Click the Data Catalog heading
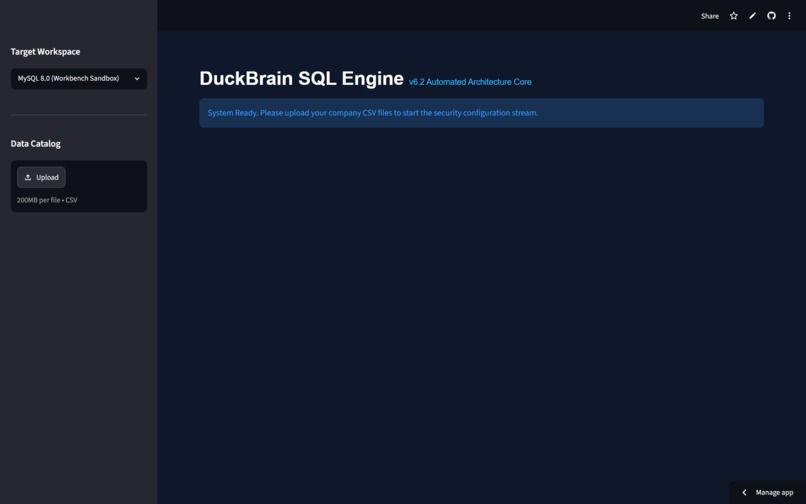This screenshot has height=504, width=806. (35, 143)
